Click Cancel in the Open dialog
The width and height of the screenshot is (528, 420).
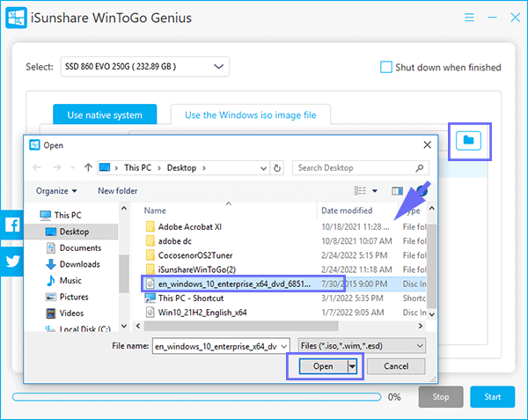(396, 366)
